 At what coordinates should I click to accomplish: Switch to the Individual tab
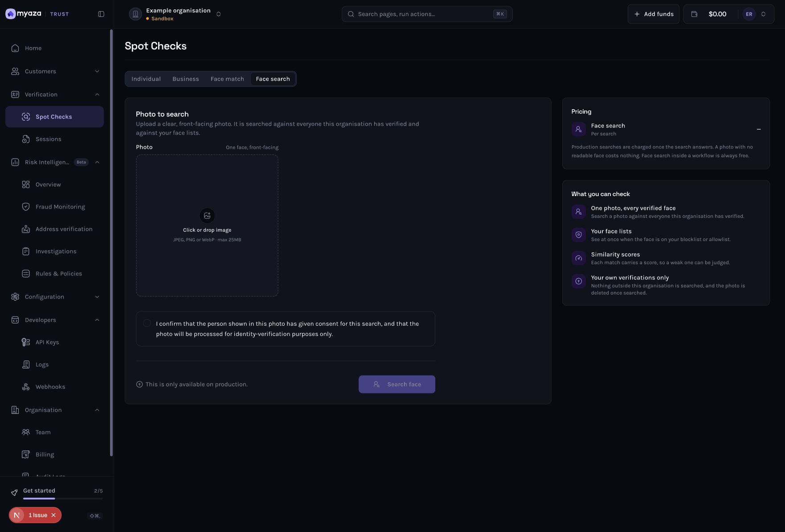[x=146, y=79]
